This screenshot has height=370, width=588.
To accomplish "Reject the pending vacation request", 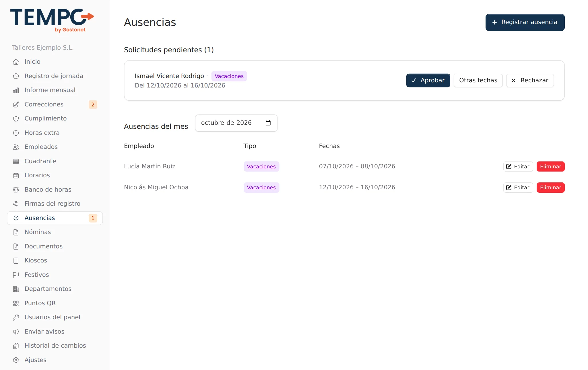I will click(530, 80).
